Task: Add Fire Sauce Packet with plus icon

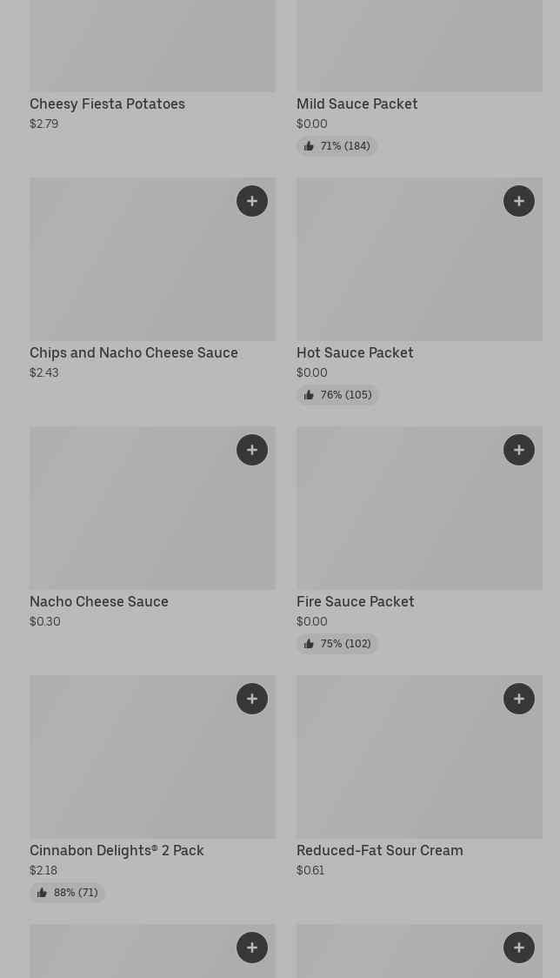Action: click(x=519, y=450)
